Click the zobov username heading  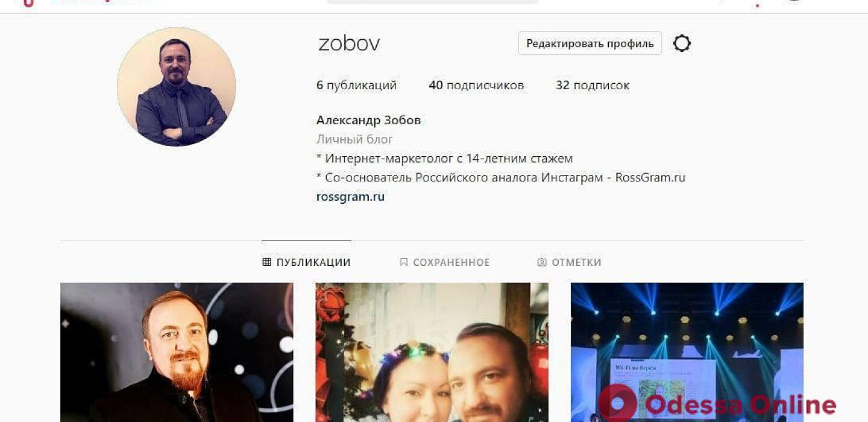349,43
